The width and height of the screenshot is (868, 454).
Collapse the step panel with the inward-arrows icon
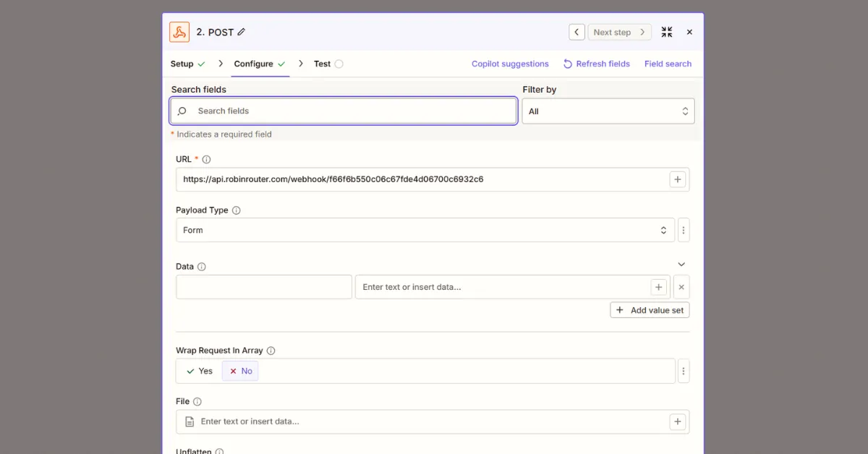pos(666,32)
